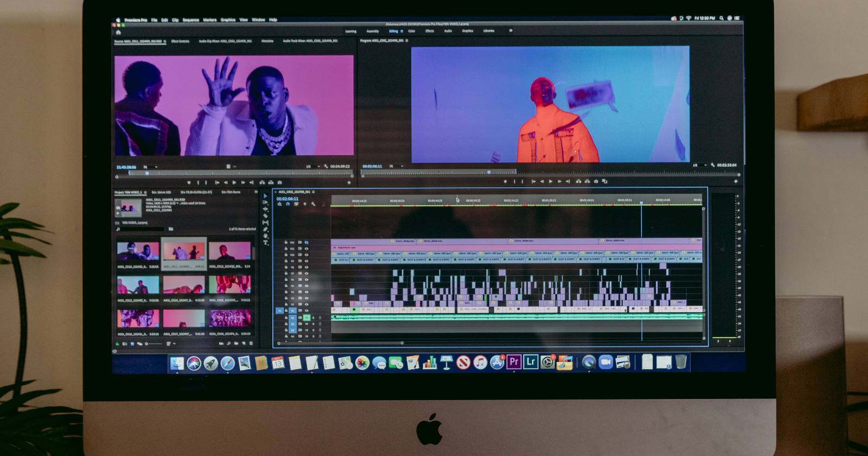
Task: Toggle eye visibility for the topmost video track
Action: pos(307,243)
